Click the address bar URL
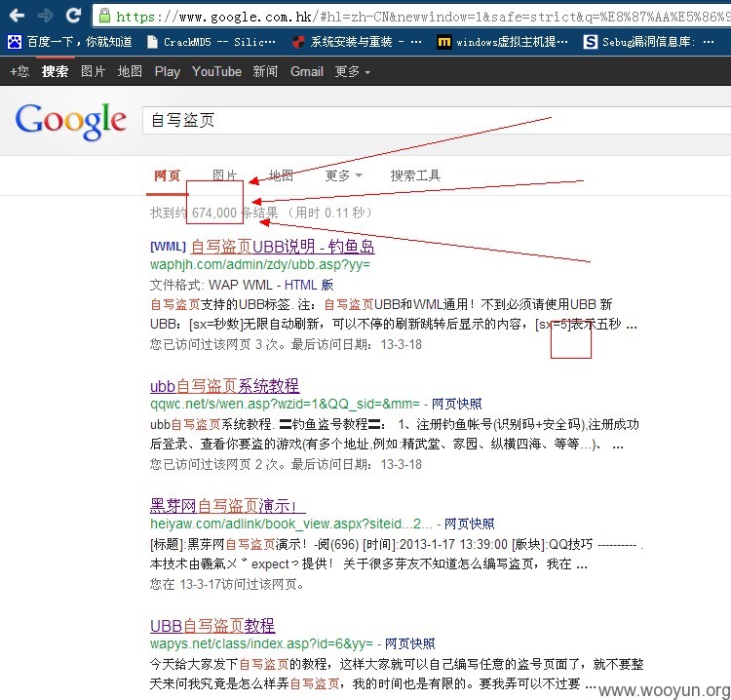731x700 pixels. 422,17
